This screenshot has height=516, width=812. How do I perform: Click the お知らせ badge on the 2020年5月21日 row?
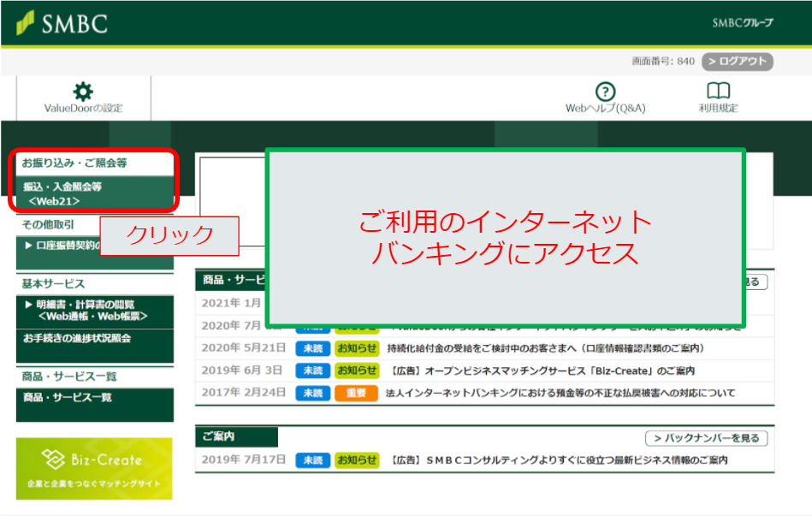(x=357, y=348)
